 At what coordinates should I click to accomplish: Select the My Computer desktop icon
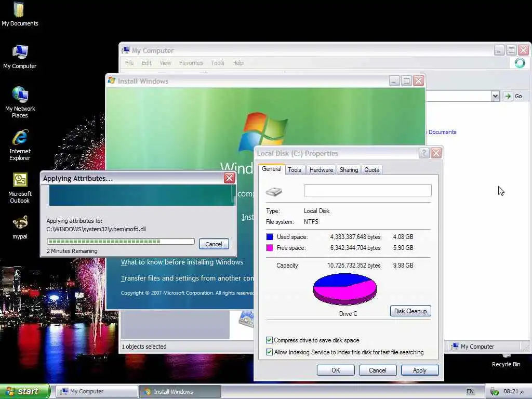(x=20, y=56)
